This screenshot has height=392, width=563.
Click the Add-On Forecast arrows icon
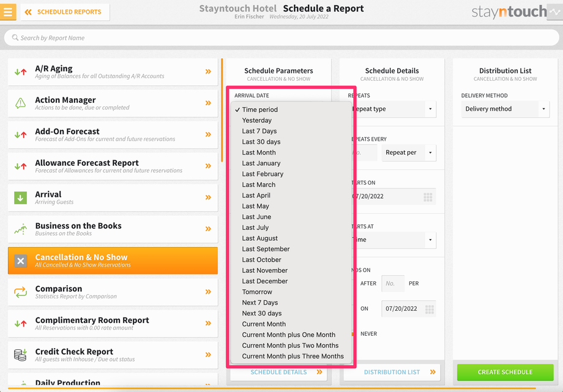point(20,135)
